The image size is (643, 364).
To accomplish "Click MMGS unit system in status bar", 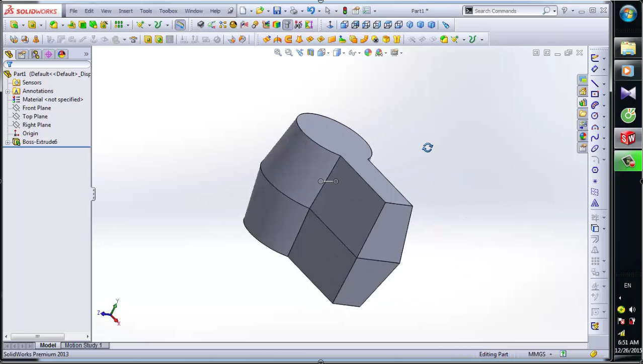I will click(536, 354).
